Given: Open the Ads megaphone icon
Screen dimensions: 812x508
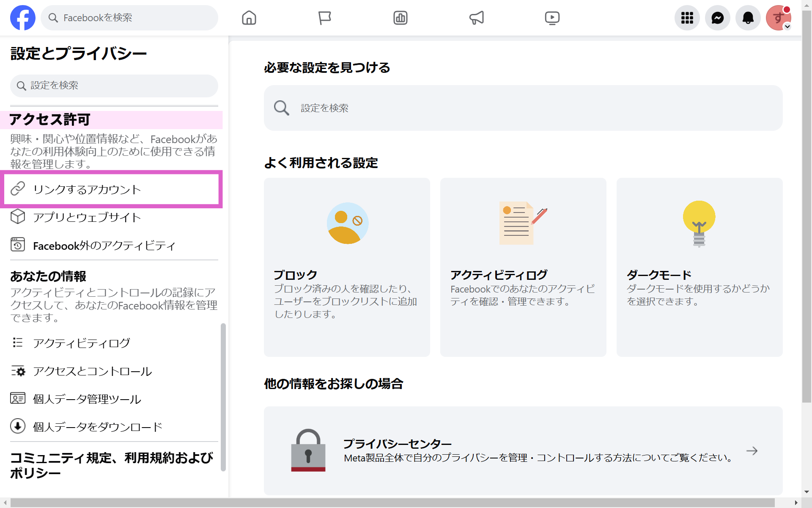Looking at the screenshot, I should (x=476, y=18).
